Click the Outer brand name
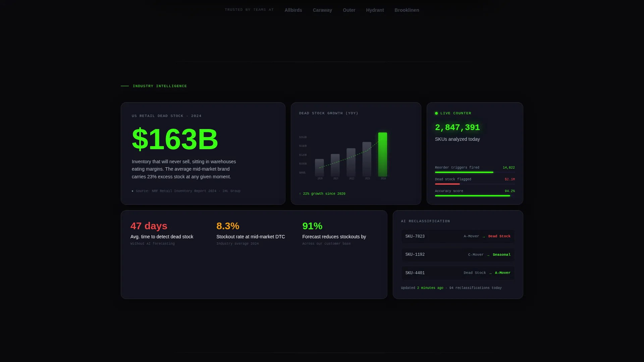Viewport: 644px width, 362px height. pos(349,10)
